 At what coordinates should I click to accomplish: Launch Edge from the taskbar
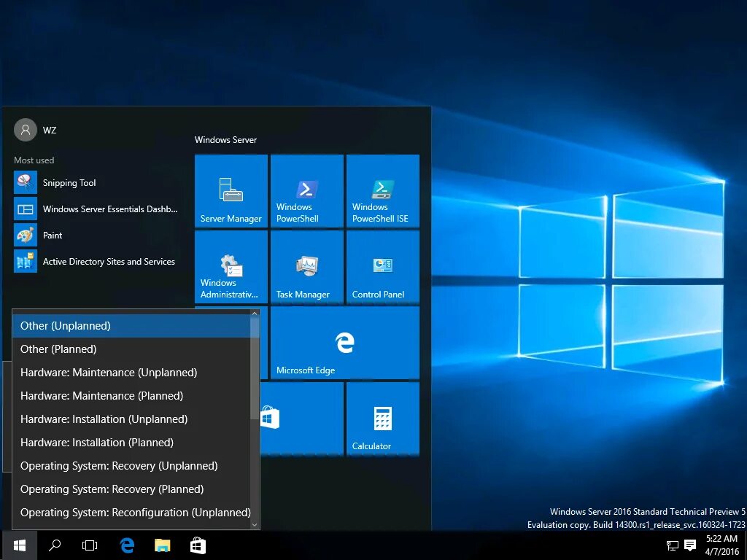(x=126, y=545)
